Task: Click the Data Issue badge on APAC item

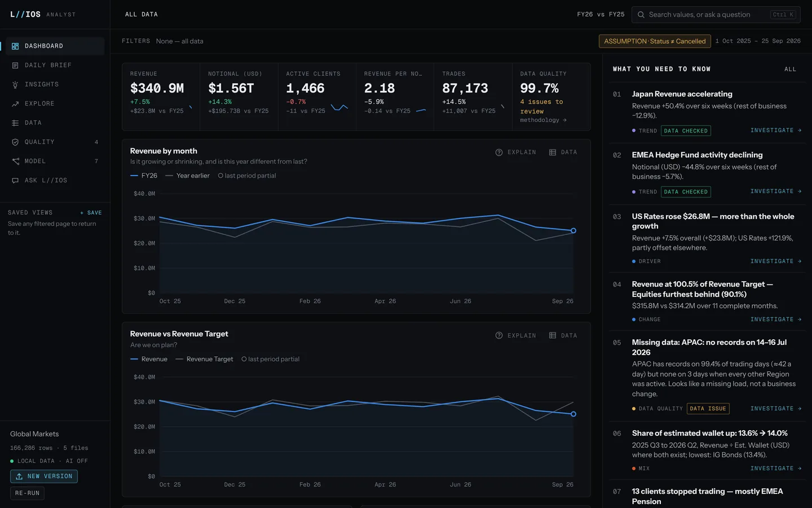Action: [708, 409]
